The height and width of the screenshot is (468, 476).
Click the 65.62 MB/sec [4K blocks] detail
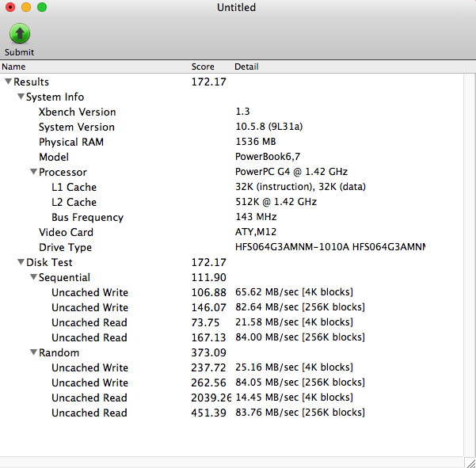[294, 292]
